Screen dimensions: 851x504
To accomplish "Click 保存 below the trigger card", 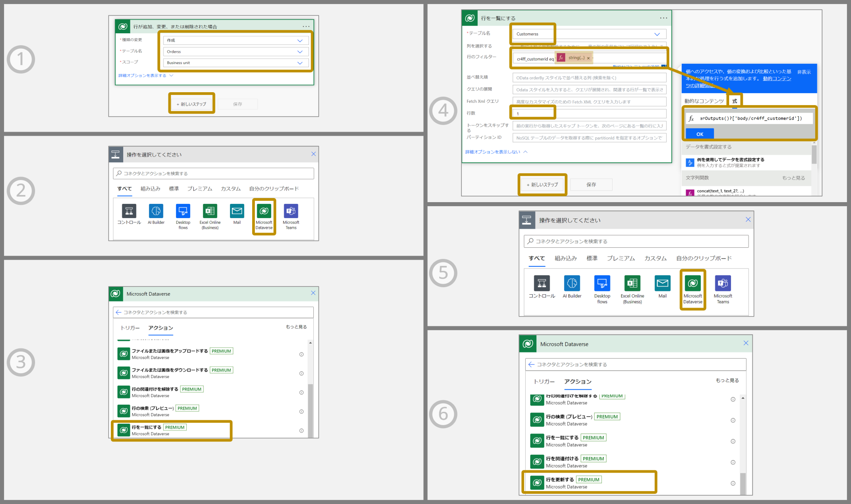I will (238, 104).
